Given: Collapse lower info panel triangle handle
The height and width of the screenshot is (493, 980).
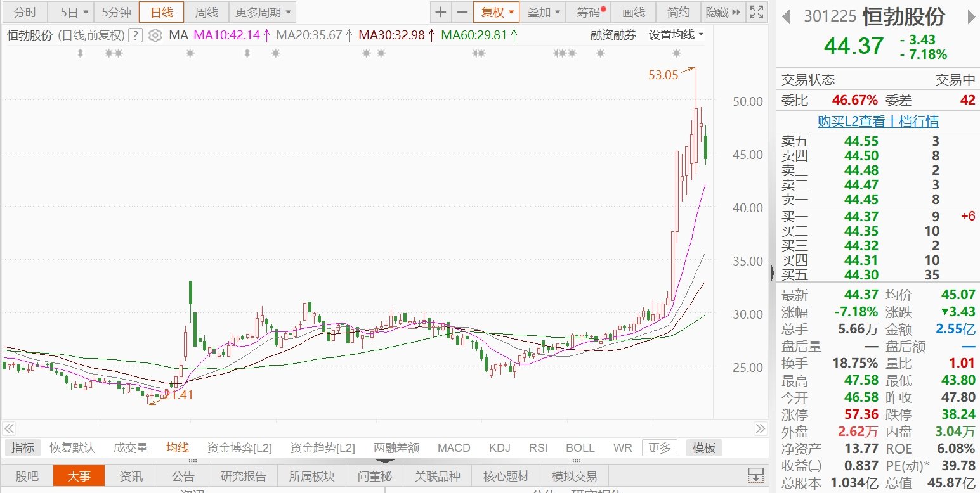Looking at the screenshot, I should [385, 461].
